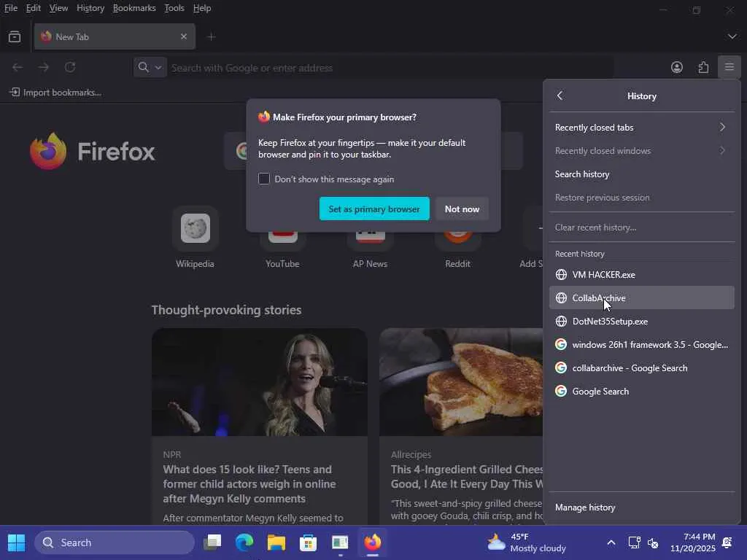Click the Forward navigation arrow
747x560 pixels.
[x=44, y=68]
